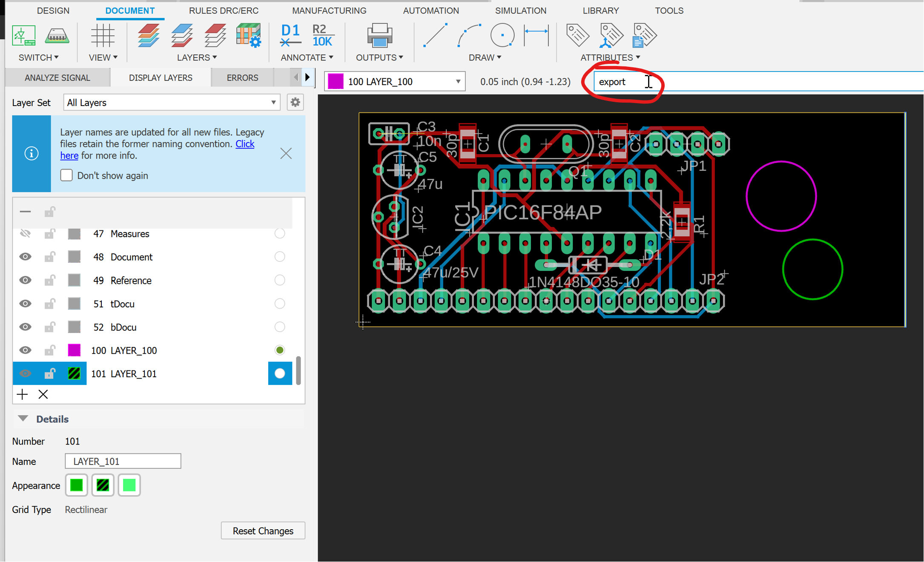Screen dimensions: 924x562
Task: Click the Name field containing LAYER_101
Action: pos(123,461)
